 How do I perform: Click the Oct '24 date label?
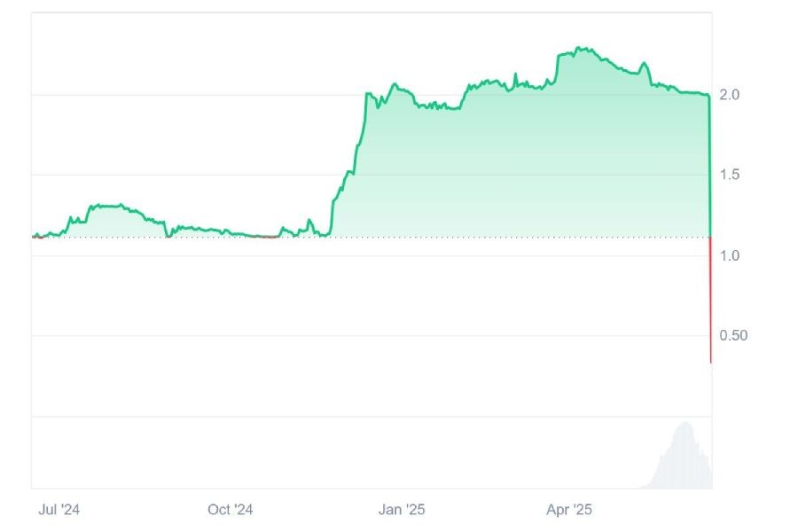(231, 510)
